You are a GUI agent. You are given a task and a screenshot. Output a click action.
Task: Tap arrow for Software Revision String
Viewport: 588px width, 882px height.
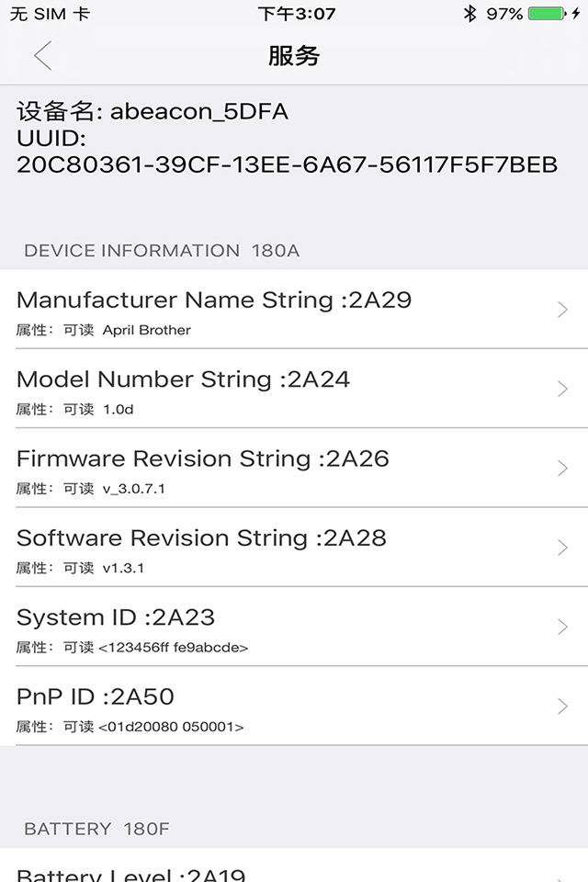click(563, 548)
